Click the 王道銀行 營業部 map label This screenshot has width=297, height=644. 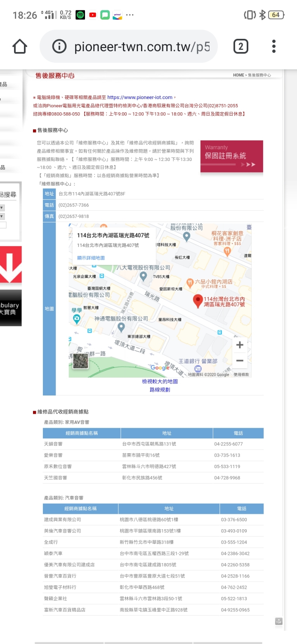[x=198, y=361]
